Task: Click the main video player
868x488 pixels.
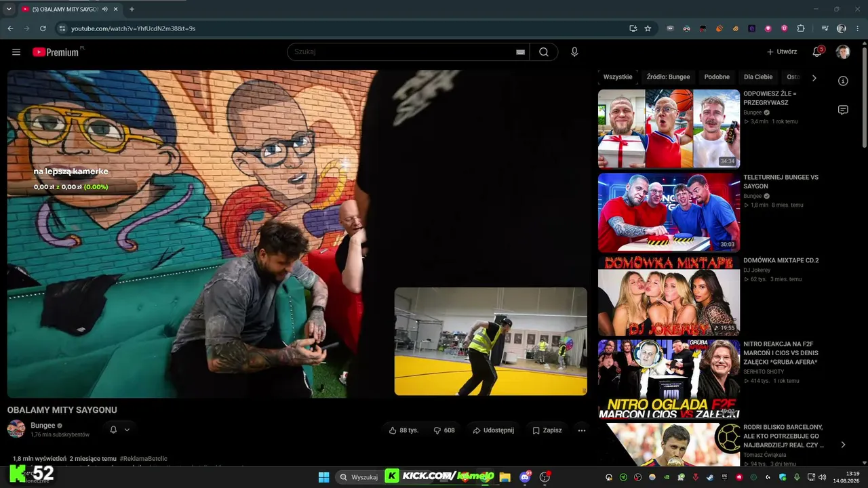Action: click(x=297, y=234)
